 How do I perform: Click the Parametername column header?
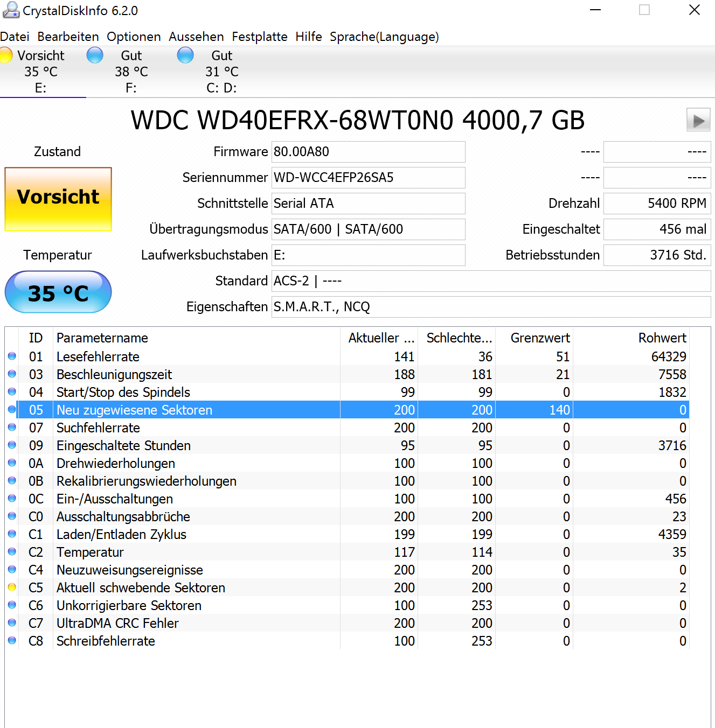point(197,338)
